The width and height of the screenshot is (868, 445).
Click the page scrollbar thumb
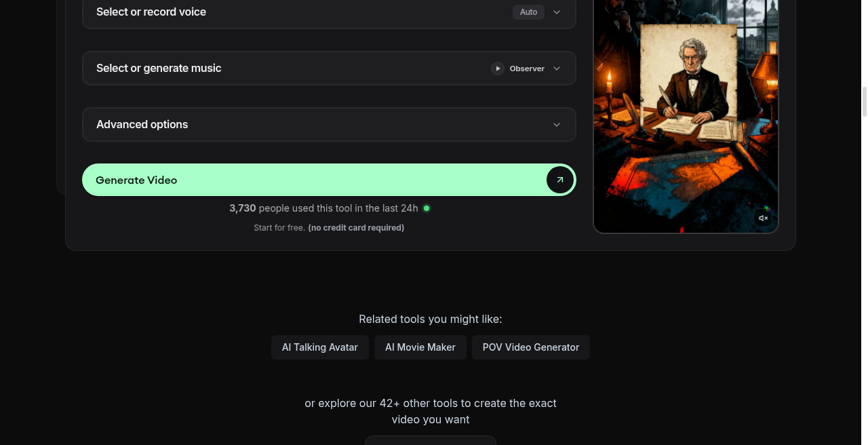tap(864, 102)
